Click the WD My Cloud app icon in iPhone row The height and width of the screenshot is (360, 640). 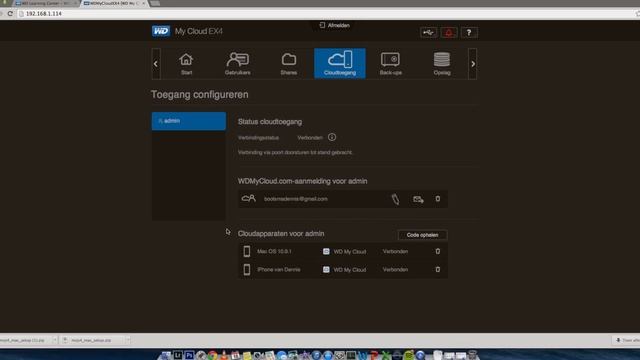pos(326,269)
